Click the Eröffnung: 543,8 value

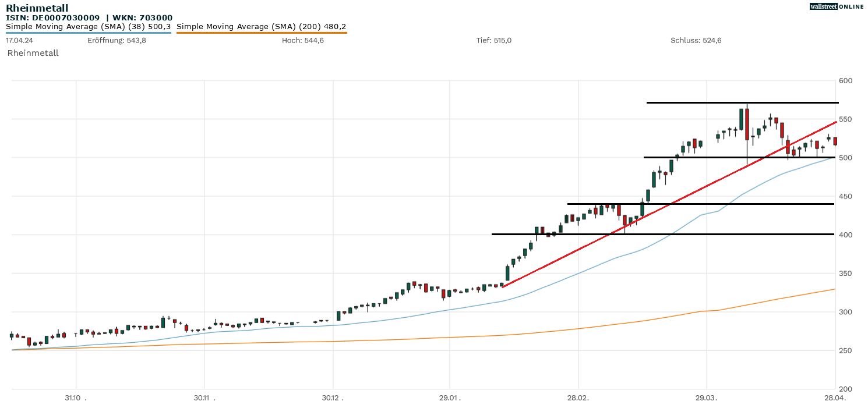[x=117, y=40]
